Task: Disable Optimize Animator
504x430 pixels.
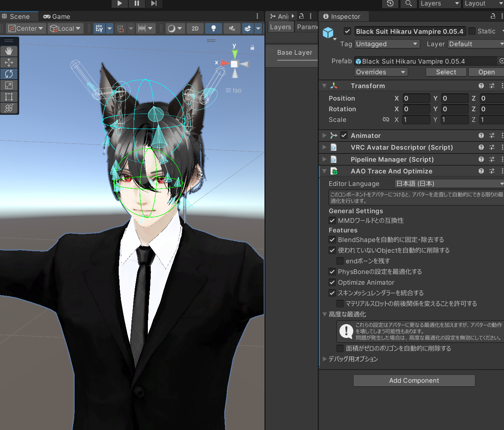Action: coord(332,282)
